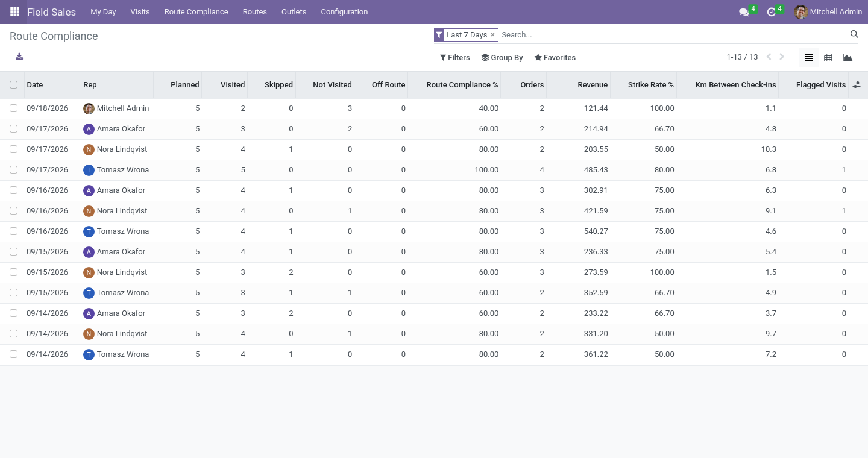Click Tomasz Wrona avatar in the 09/17/2026 row
Screen dimensions: 868x458
(89, 170)
